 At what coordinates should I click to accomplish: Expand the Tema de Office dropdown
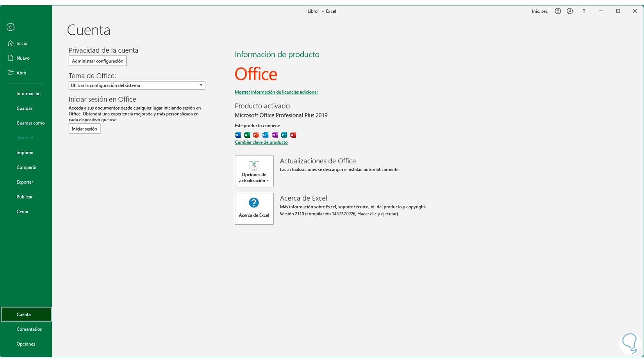137,85
